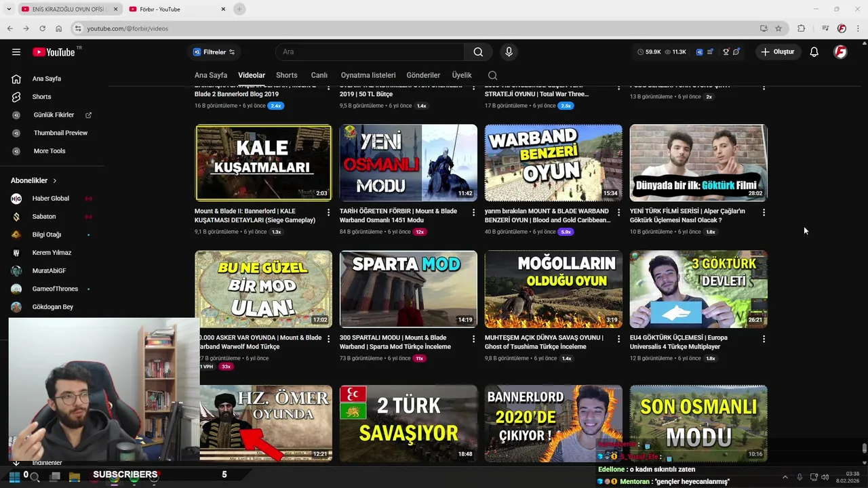
Task: Open Haber Global subscription channel
Action: tap(52, 199)
